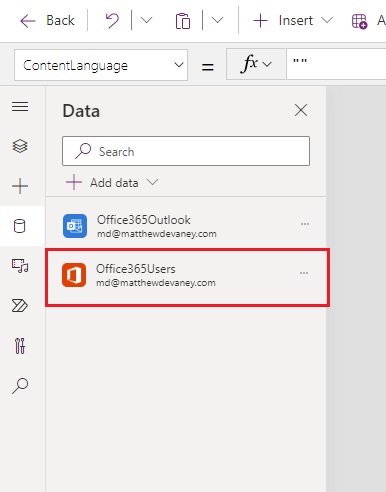Viewport: 386px width, 492px height.
Task: Open more options for Office365Users
Action: click(x=304, y=273)
